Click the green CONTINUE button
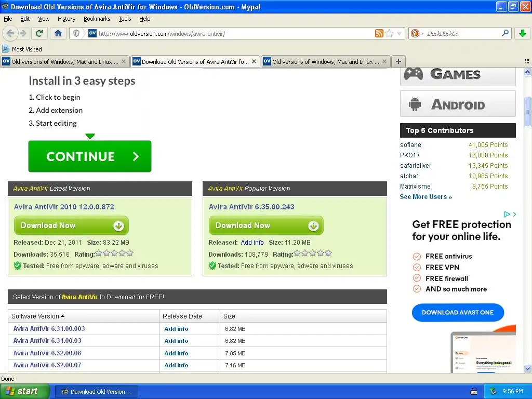532x399 pixels. click(89, 156)
